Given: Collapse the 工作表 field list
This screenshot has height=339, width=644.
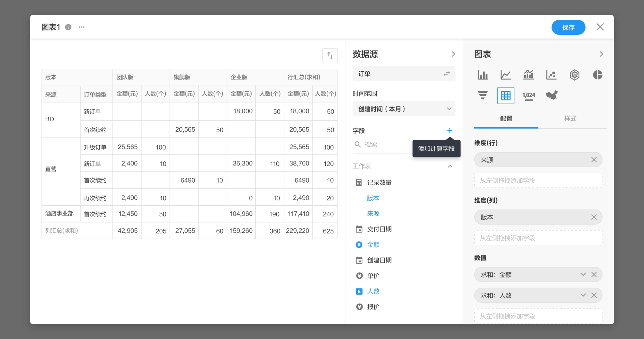Looking at the screenshot, I should [x=450, y=166].
